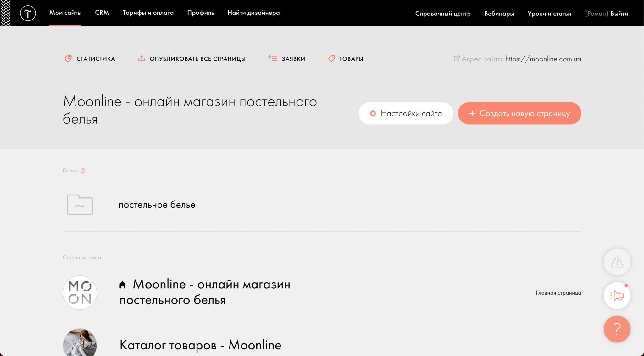Image resolution: width=644 pixels, height=356 pixels.
Task: Open the Тарифы и оплата menu item
Action: point(148,13)
